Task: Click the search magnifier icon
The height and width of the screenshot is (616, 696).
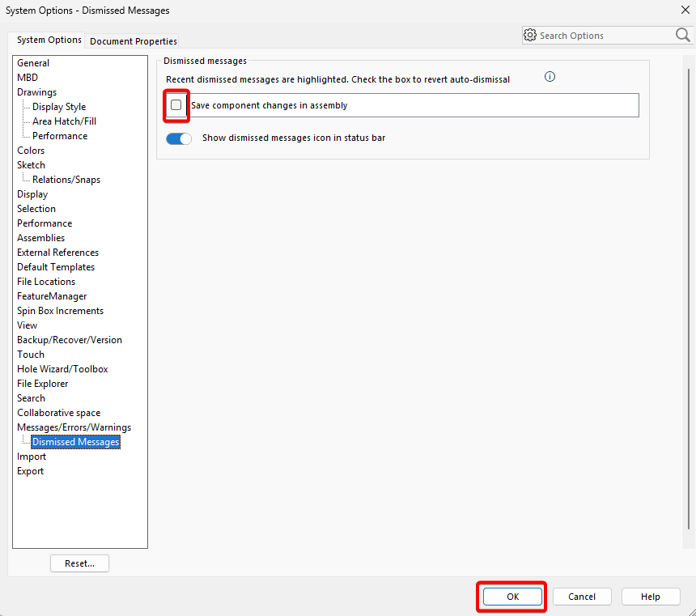Action: [x=683, y=35]
